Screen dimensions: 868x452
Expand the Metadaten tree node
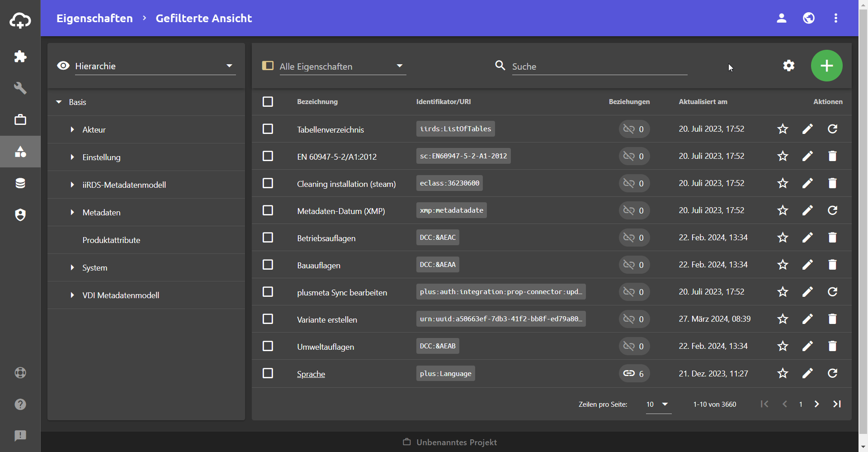[x=72, y=213]
